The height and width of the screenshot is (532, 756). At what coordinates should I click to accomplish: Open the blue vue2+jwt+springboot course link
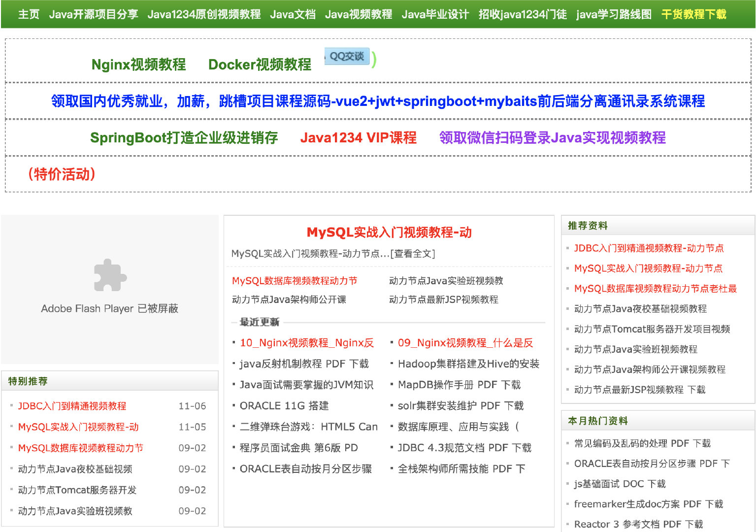(378, 101)
